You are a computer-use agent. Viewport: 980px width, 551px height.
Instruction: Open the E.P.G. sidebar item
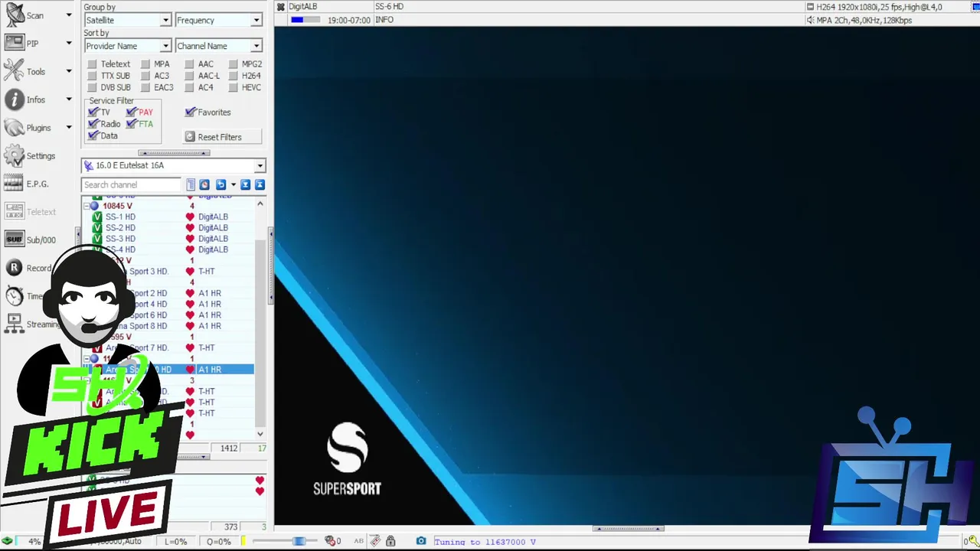28,184
